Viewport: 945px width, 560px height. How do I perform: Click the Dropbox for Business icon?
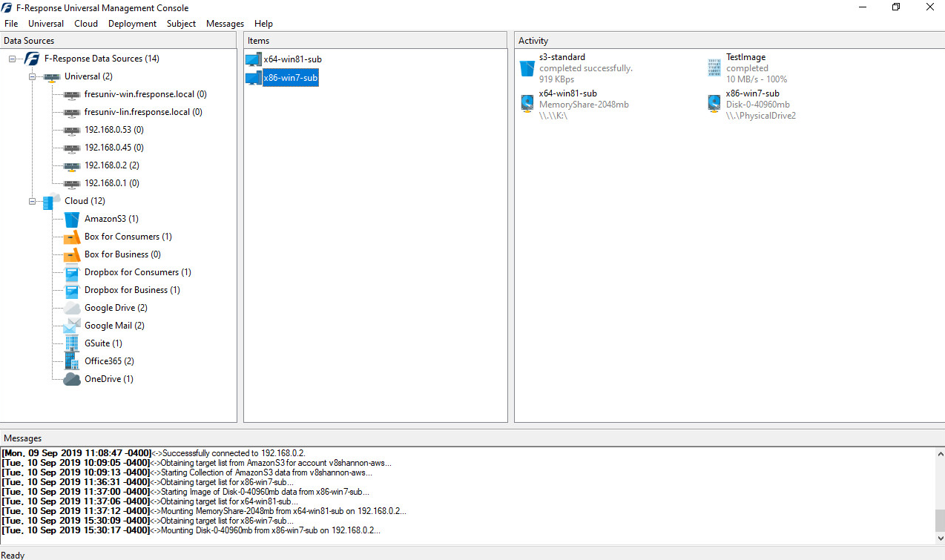click(x=72, y=290)
